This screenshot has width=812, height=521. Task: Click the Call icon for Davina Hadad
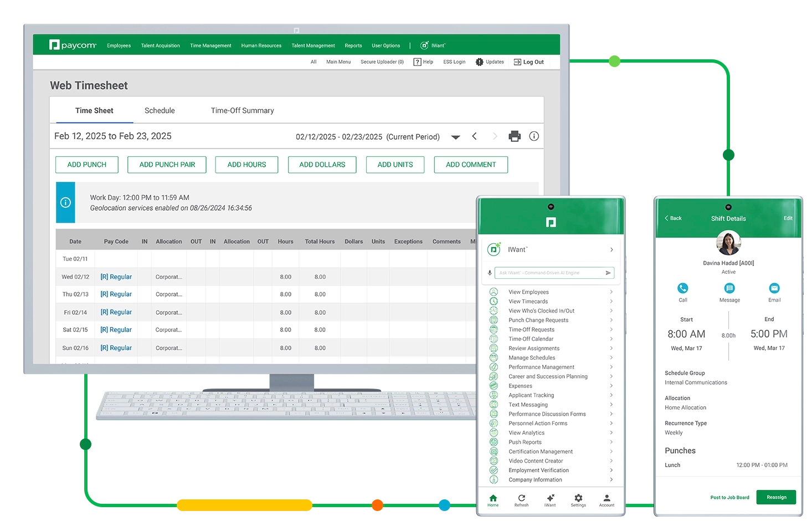(683, 288)
